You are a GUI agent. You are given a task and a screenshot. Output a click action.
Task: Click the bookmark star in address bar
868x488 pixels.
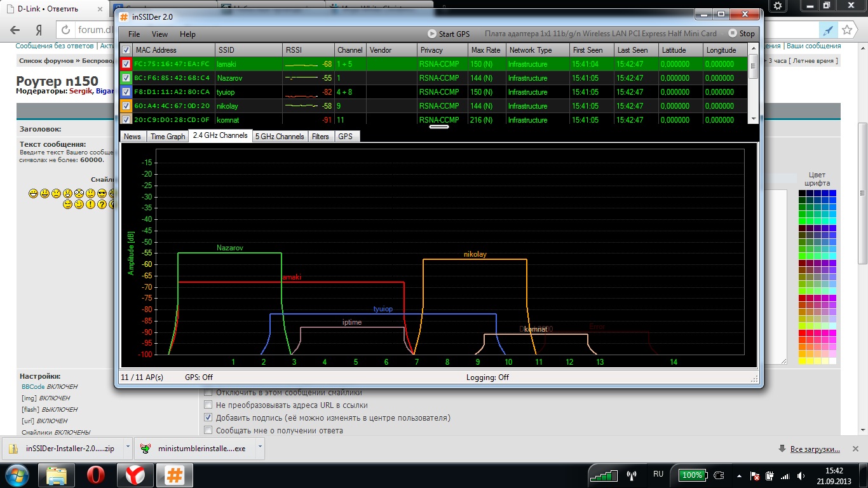click(846, 30)
